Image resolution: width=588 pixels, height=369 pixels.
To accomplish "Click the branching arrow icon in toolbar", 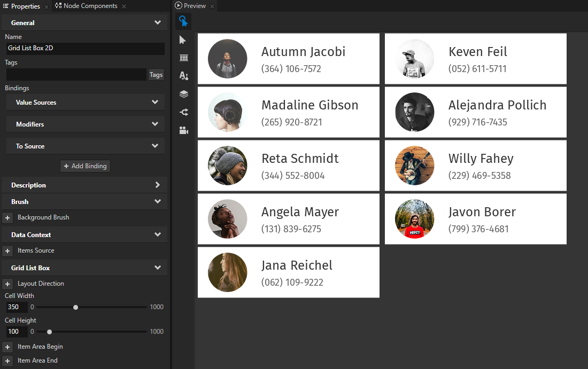I will [x=184, y=112].
